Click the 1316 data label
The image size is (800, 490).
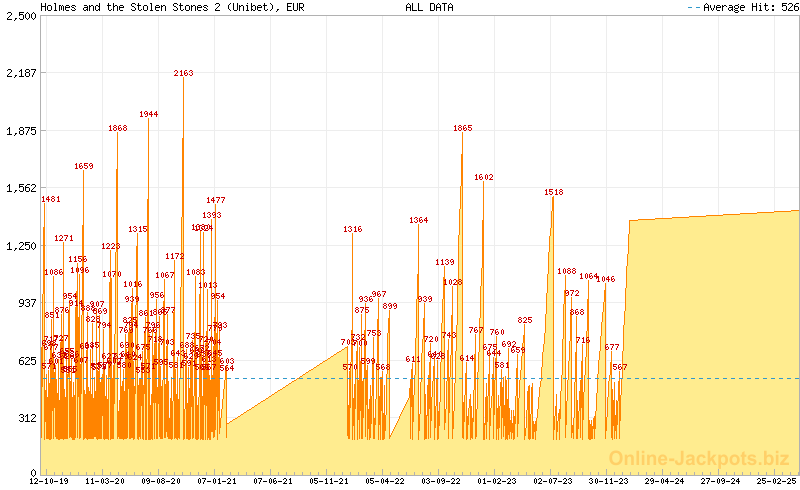[353, 229]
